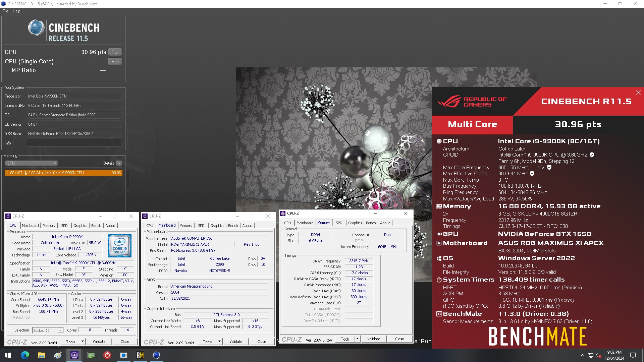The height and width of the screenshot is (362, 644).
Task: Click the Max Effective Clock shield icon
Action: [532, 174]
